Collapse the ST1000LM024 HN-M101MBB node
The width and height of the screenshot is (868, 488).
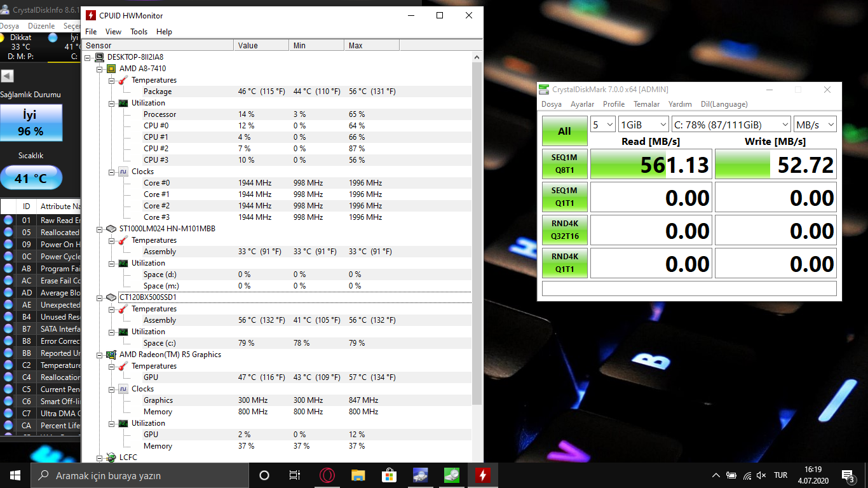tap(99, 229)
